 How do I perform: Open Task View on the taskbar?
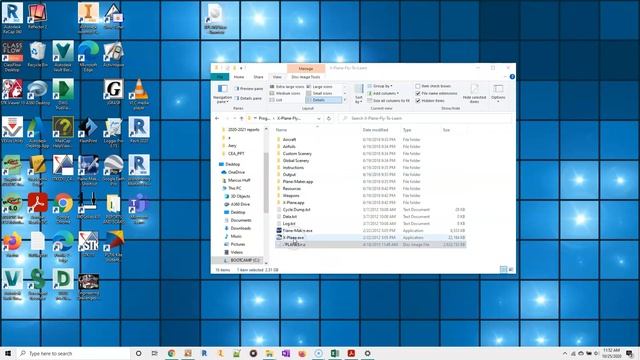pos(155,353)
